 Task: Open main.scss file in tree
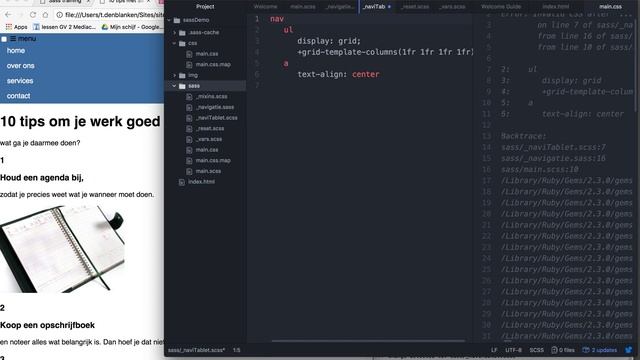[208, 171]
